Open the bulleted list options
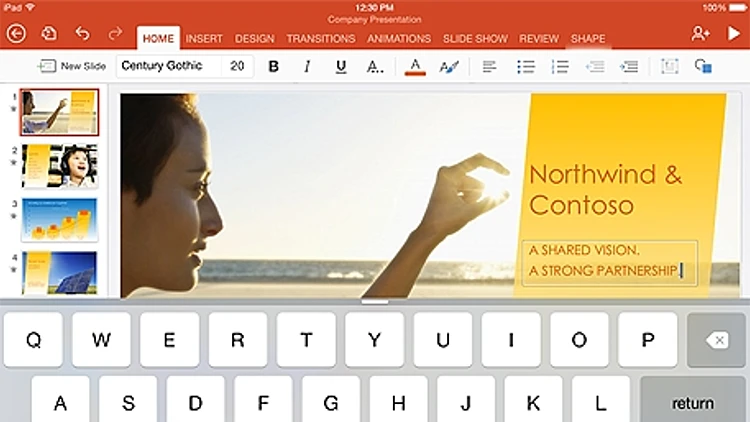This screenshot has width=750, height=422. 525,67
